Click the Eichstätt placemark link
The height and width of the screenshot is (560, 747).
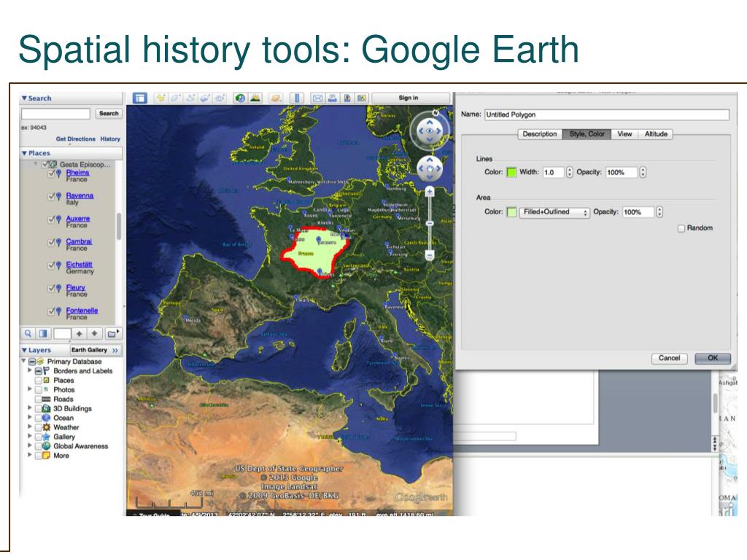tap(79, 264)
